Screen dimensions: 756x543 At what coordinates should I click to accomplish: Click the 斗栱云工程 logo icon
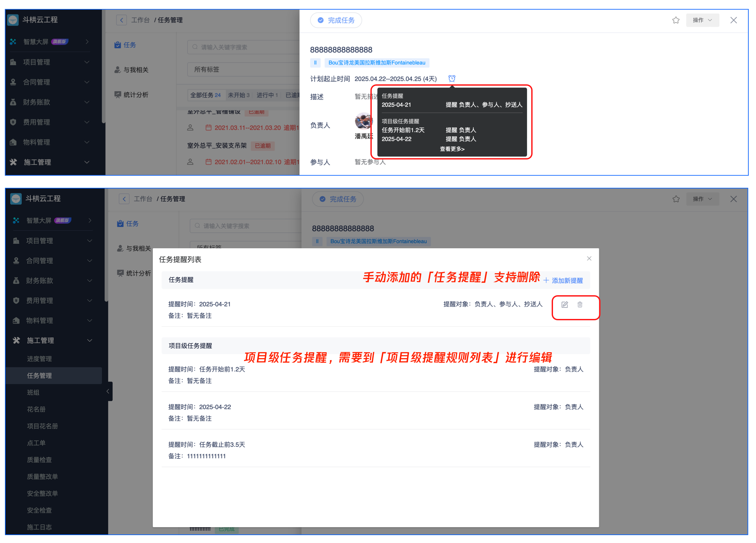point(13,20)
